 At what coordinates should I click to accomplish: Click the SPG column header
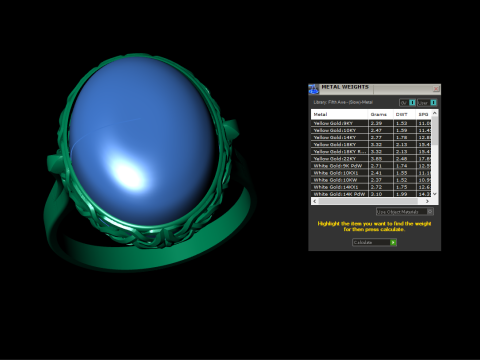[424, 114]
